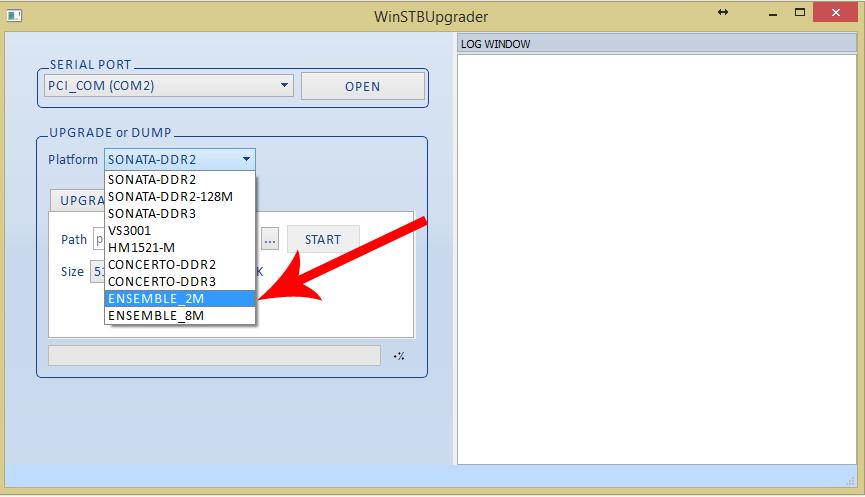The width and height of the screenshot is (865, 497).
Task: Switch to the UPGRADE tab
Action: point(78,200)
